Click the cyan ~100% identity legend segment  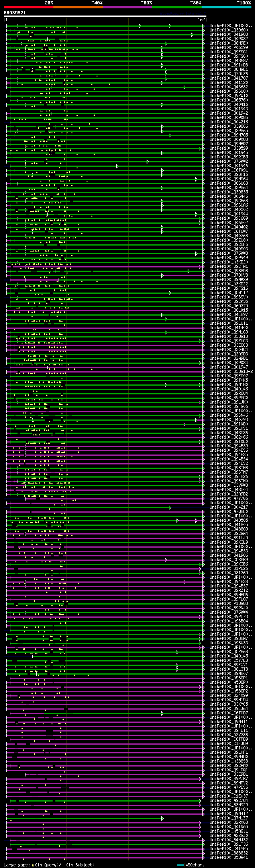click(x=226, y=7)
